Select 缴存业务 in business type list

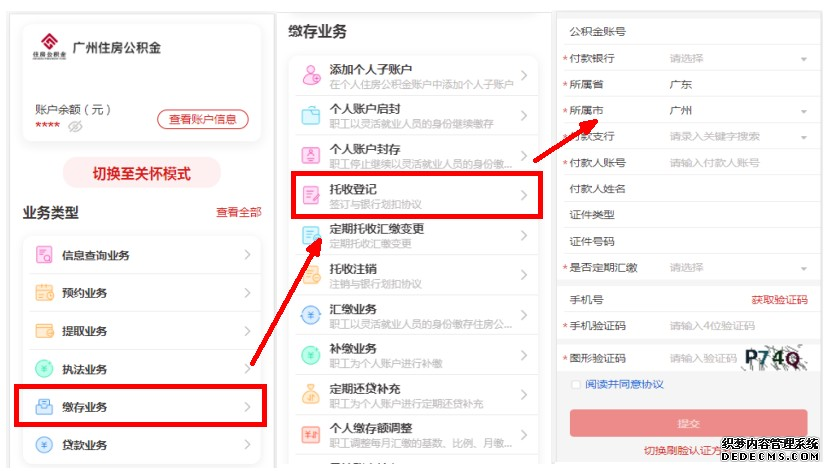pos(141,406)
